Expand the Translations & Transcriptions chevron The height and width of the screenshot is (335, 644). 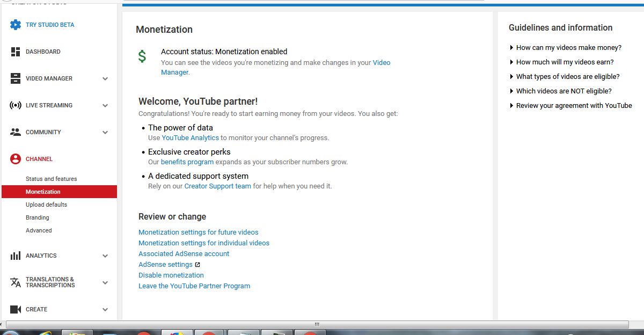coord(105,283)
